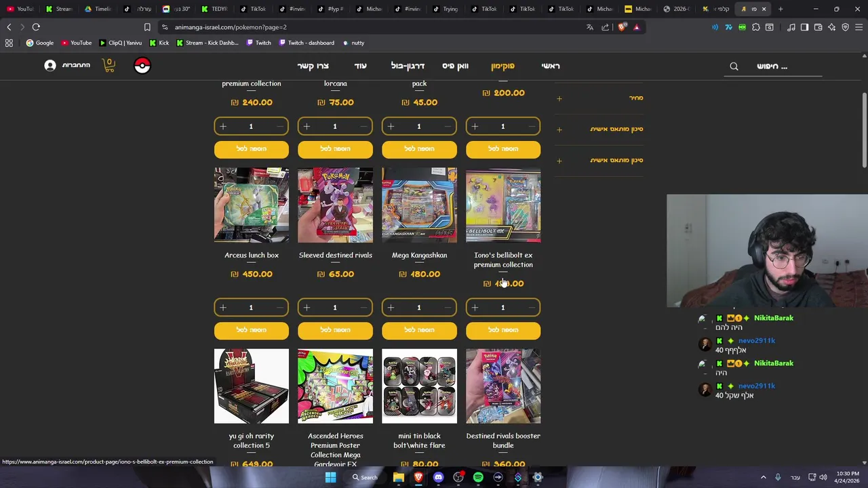Increase quantity for Arceus lunch box

click(223, 308)
